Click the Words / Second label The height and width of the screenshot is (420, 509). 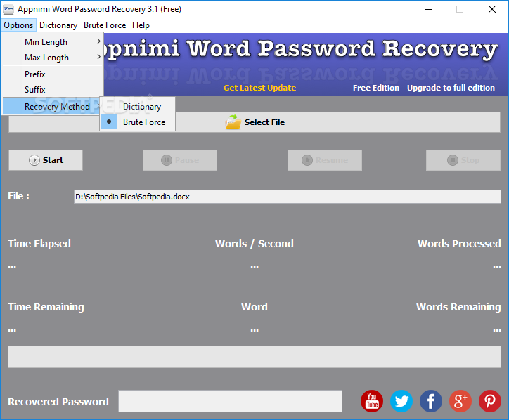tap(254, 244)
